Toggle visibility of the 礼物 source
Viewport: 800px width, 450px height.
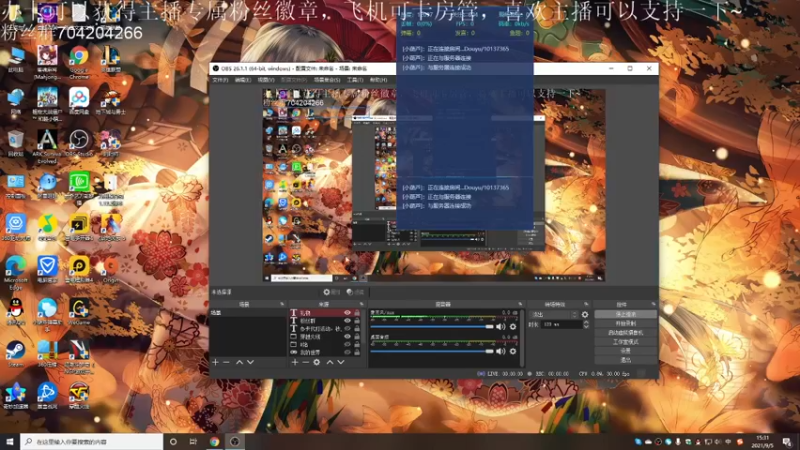click(x=347, y=313)
